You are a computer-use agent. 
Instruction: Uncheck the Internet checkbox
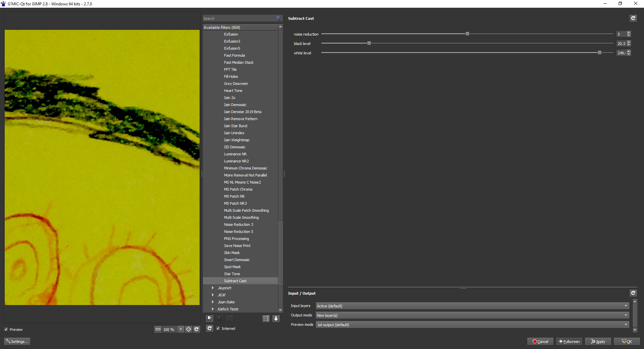[218, 329]
